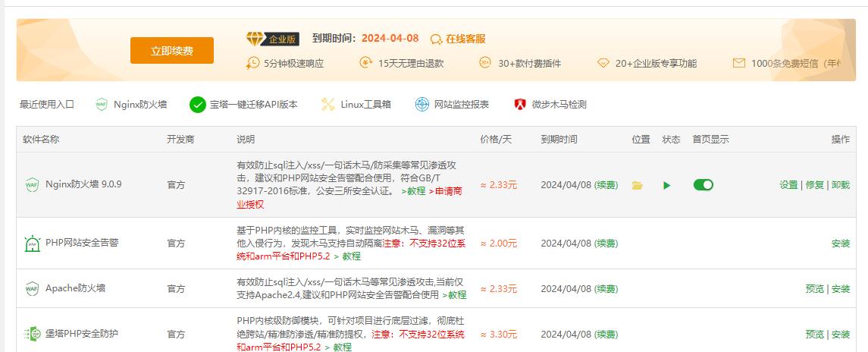Click 卸载 for Nginx防火墙

click(841, 185)
